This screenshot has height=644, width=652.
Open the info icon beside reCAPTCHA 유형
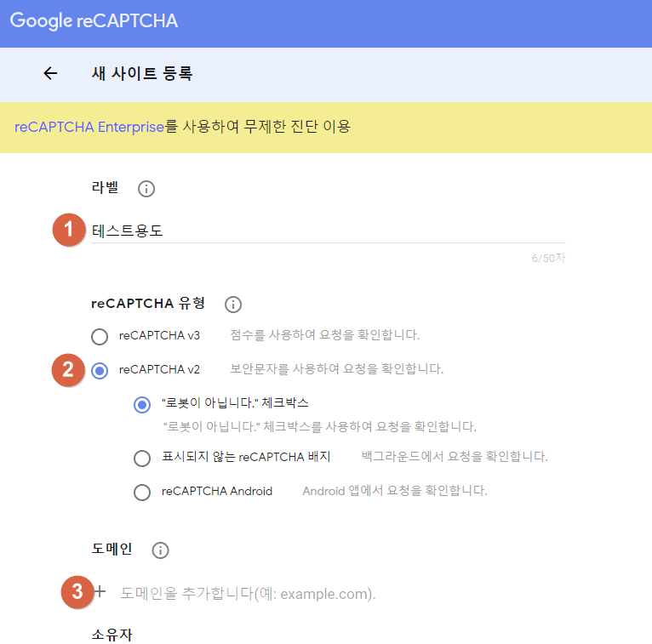(233, 304)
